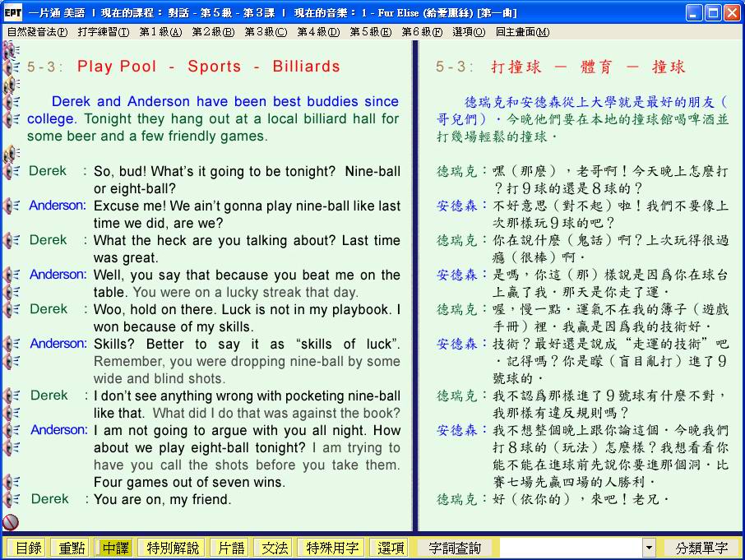Toggle the 中譯 translation button
The image size is (745, 560).
tap(113, 548)
